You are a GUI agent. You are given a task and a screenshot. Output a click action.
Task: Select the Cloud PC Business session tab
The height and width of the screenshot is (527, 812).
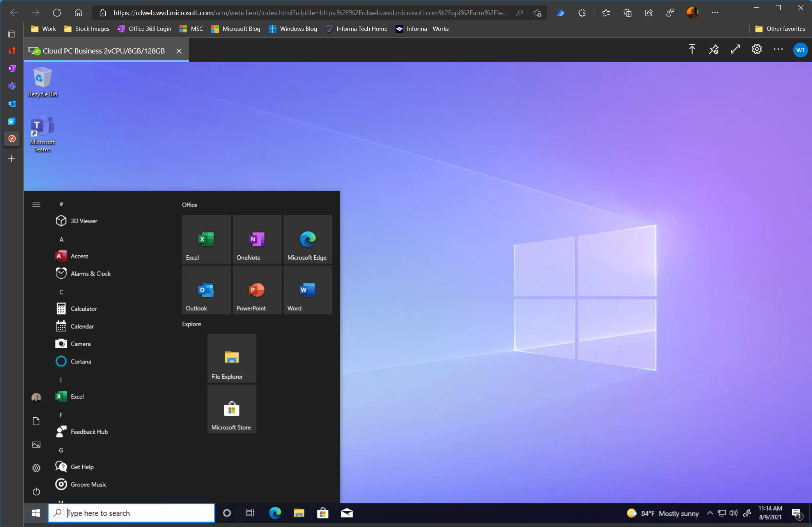click(103, 51)
